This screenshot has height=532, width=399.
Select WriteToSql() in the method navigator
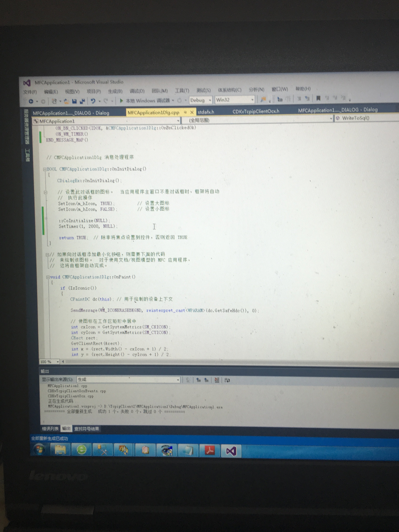click(356, 118)
